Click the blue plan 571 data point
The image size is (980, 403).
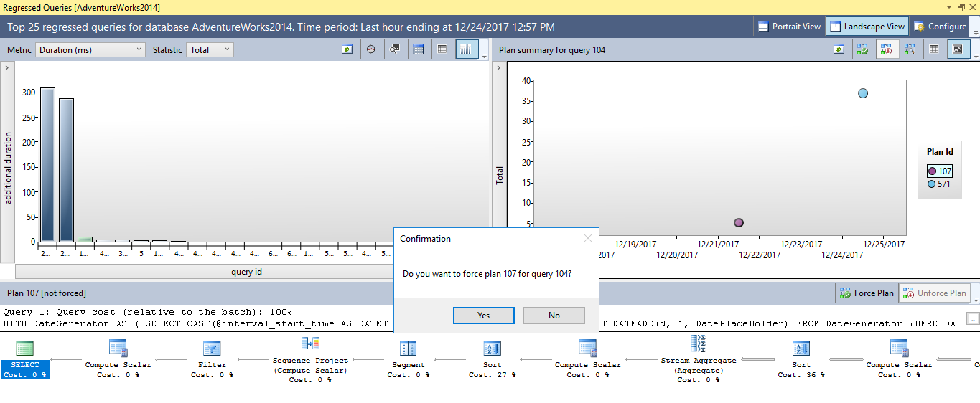coord(863,93)
